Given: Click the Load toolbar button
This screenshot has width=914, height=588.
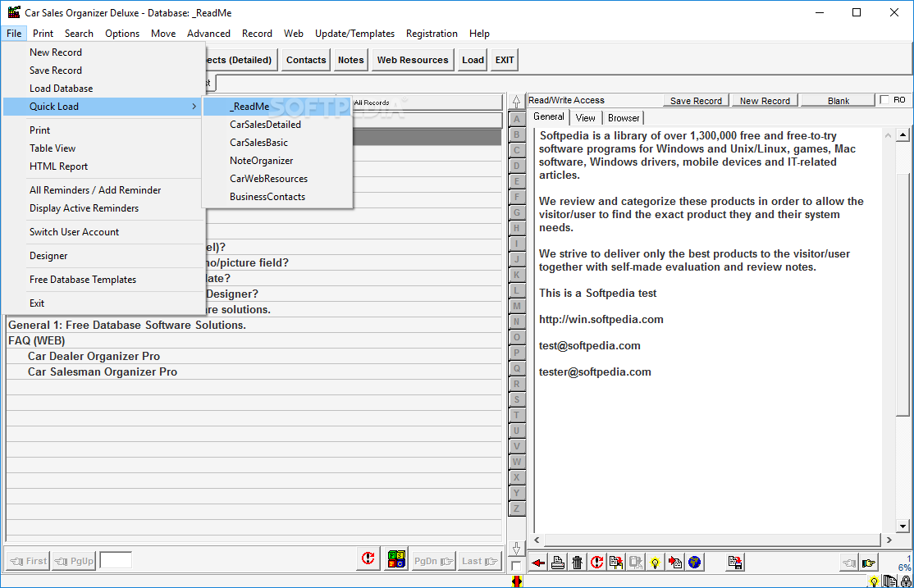Looking at the screenshot, I should 473,60.
